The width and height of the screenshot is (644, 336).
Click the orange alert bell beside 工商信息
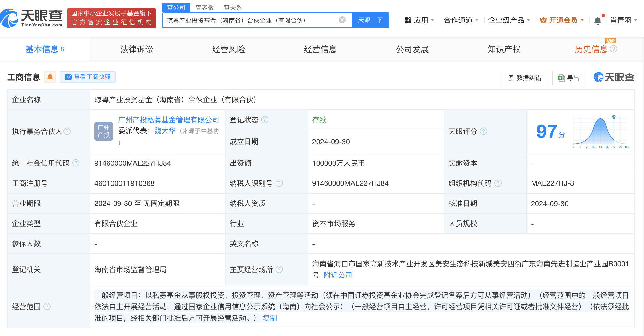pyautogui.click(x=50, y=77)
